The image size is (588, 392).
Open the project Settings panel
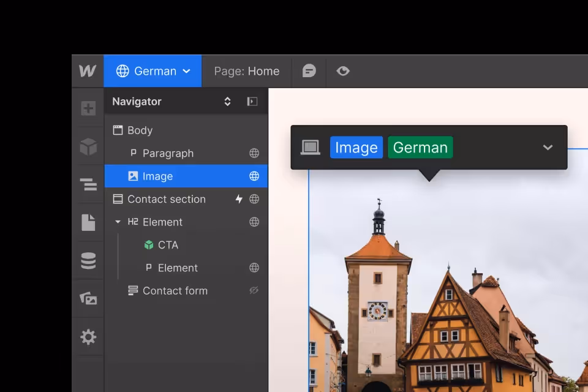click(x=88, y=337)
